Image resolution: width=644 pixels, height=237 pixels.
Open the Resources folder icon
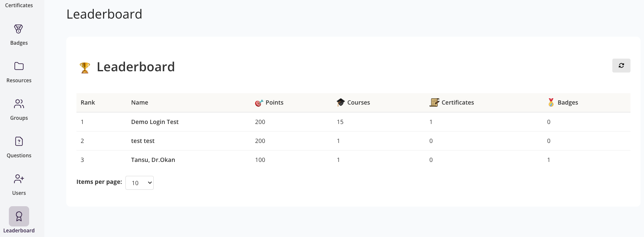(19, 67)
